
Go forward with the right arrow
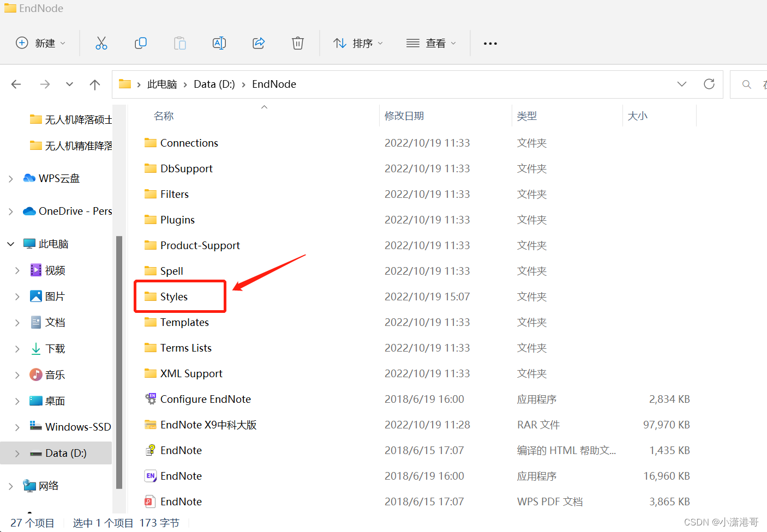(45, 84)
